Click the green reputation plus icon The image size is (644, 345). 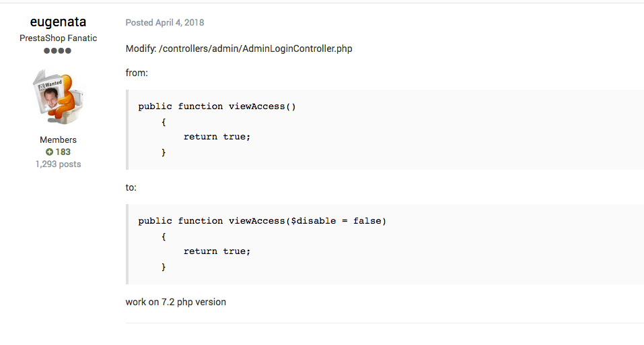click(x=49, y=152)
